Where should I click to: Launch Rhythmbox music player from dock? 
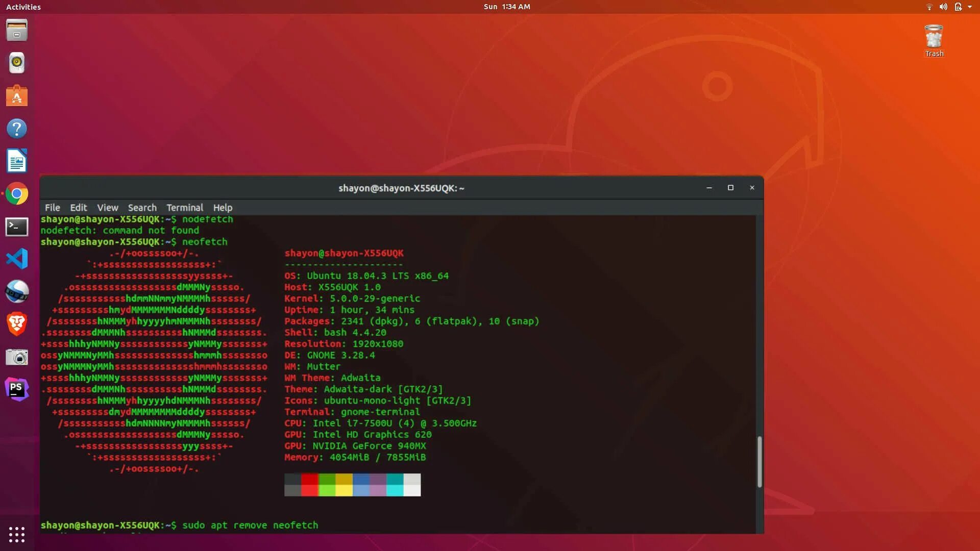point(17,63)
